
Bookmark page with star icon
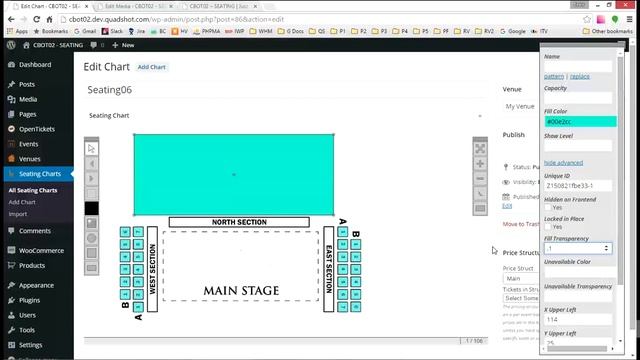(587, 19)
